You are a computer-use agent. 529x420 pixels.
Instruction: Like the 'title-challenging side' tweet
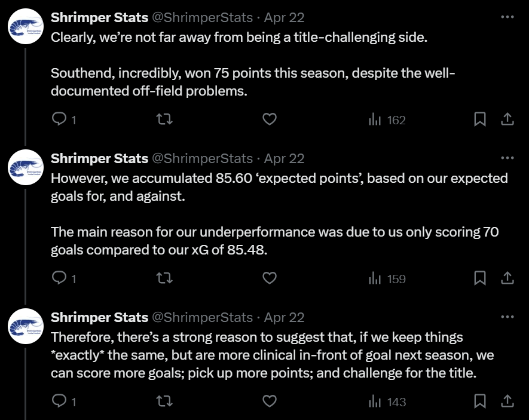point(270,119)
